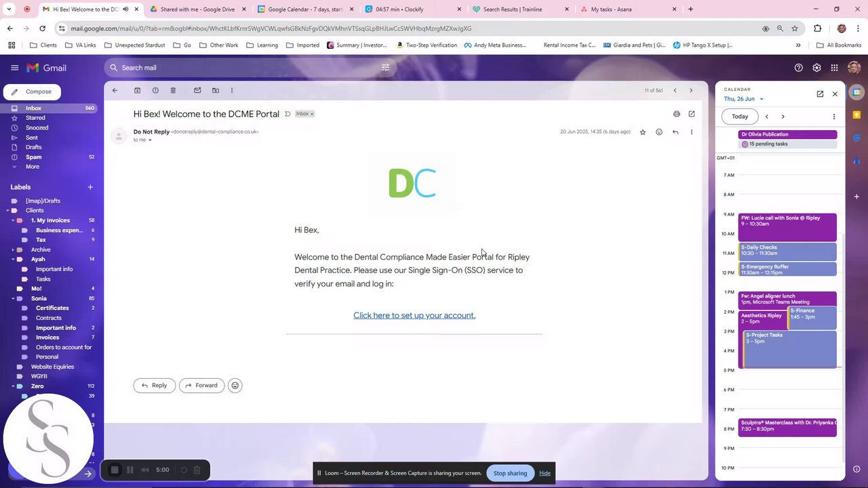
Task: Switch to Clockify browser tab
Action: (x=414, y=9)
